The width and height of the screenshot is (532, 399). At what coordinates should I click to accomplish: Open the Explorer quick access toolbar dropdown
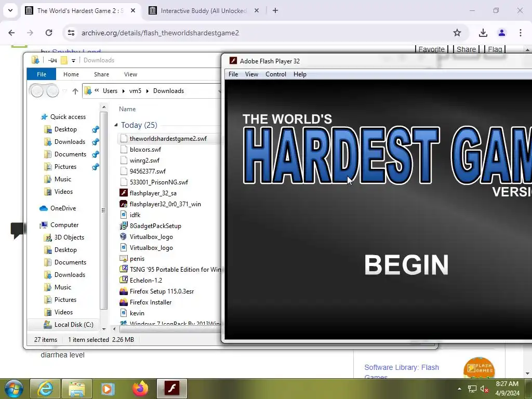pyautogui.click(x=73, y=60)
